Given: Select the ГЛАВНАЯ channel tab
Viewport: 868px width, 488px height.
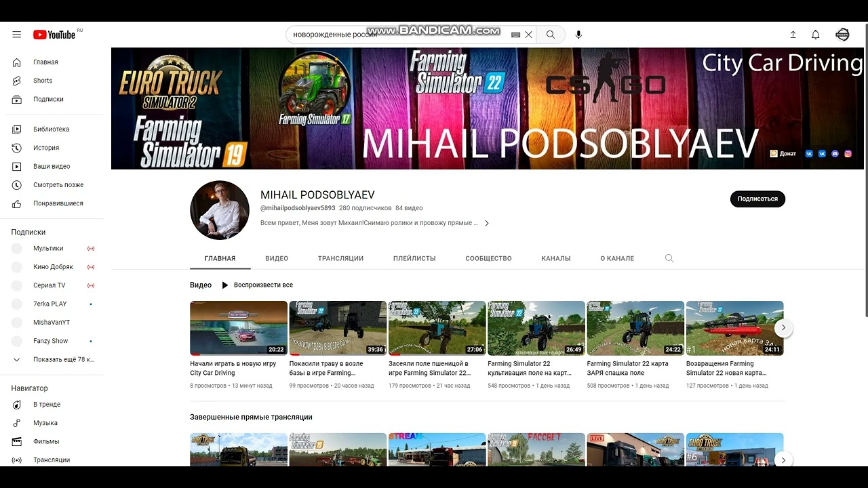Looking at the screenshot, I should pos(220,258).
